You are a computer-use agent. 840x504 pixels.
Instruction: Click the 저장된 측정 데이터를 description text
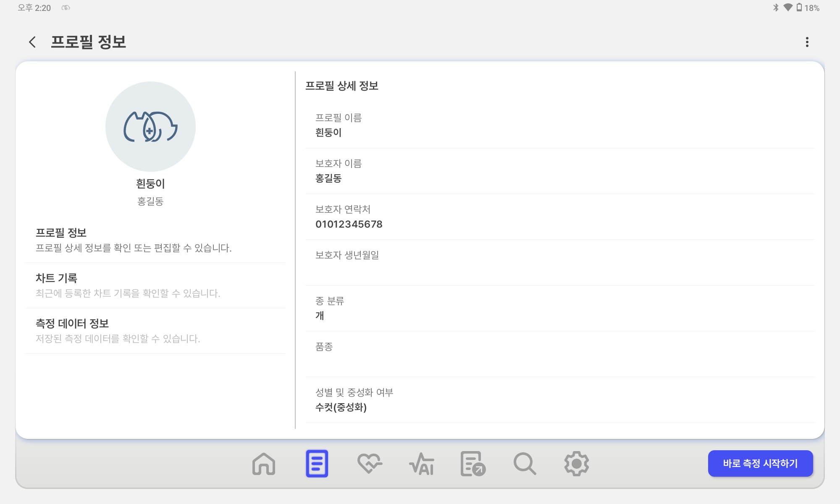(118, 339)
